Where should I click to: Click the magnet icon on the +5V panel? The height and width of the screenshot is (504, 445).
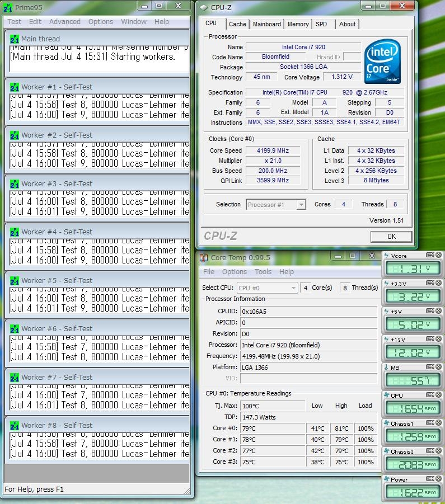point(430,311)
